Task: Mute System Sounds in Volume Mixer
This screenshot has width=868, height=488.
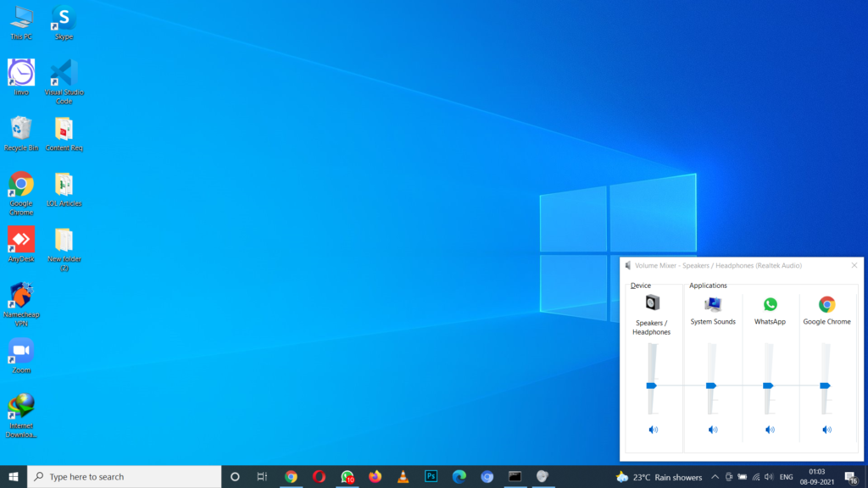Action: [713, 430]
